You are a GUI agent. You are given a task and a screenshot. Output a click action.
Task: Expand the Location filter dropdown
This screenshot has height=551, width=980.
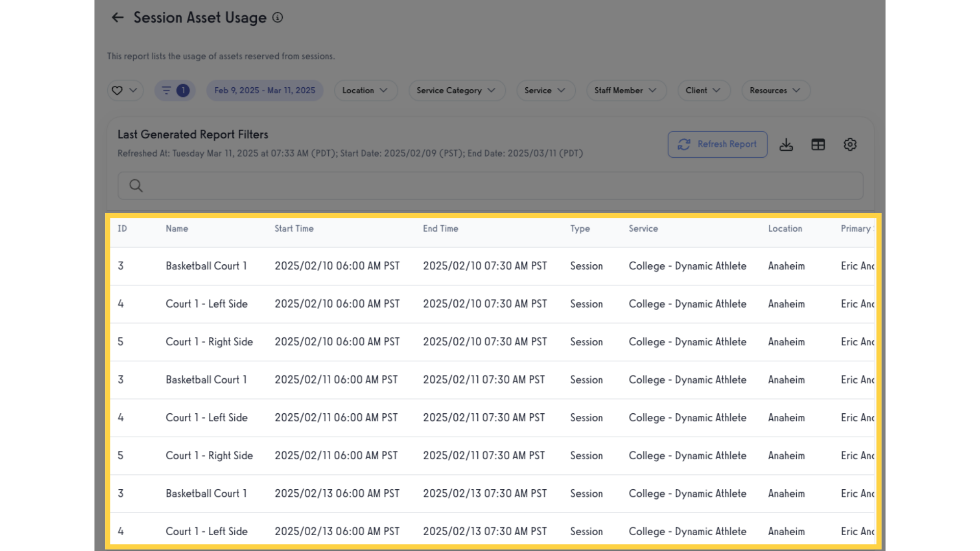pyautogui.click(x=365, y=90)
